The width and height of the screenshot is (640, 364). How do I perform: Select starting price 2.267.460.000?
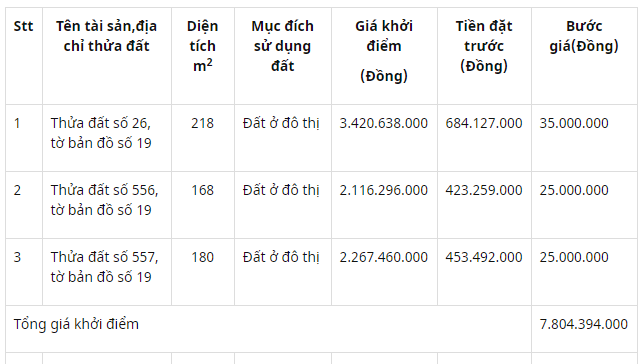384,257
